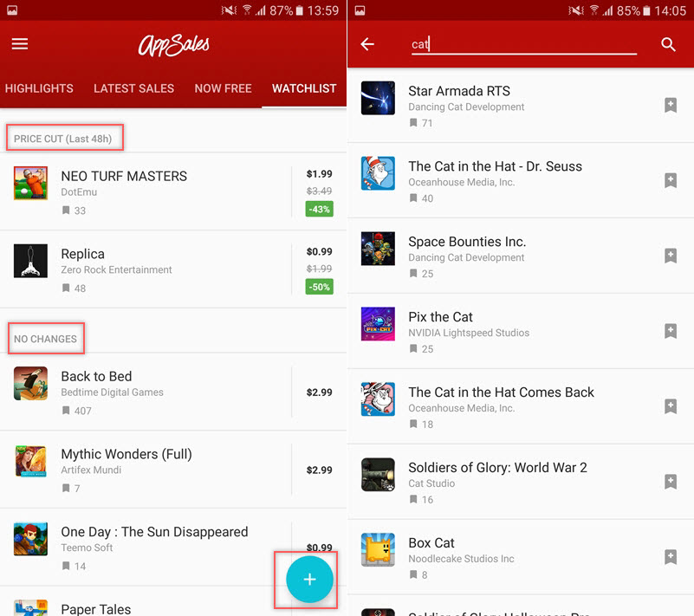
Task: Open the Pix the Cat app icon
Action: click(x=378, y=324)
